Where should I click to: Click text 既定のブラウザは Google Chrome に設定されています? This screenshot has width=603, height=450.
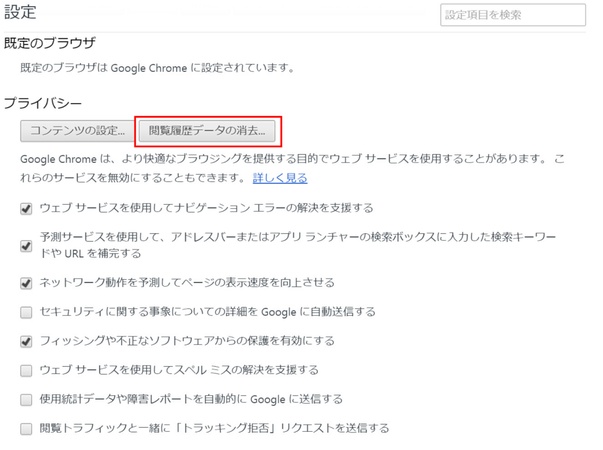[157, 68]
